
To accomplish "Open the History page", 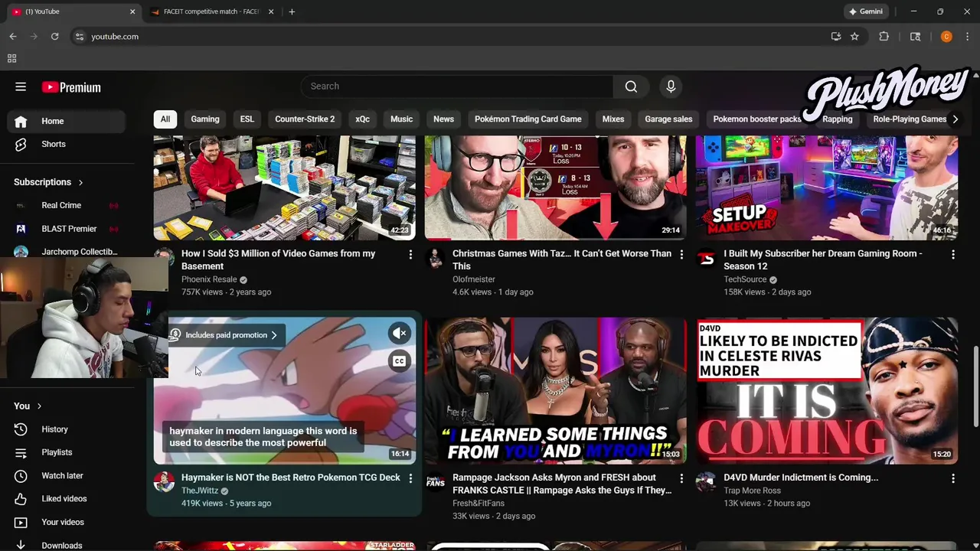I will (67, 429).
